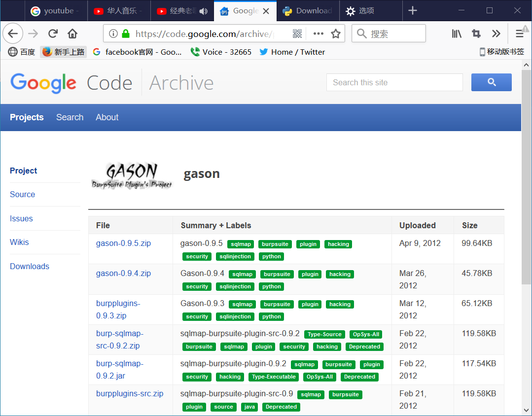532x416 pixels.
Task: Click the source label in burpplugins-src row
Action: point(223,407)
